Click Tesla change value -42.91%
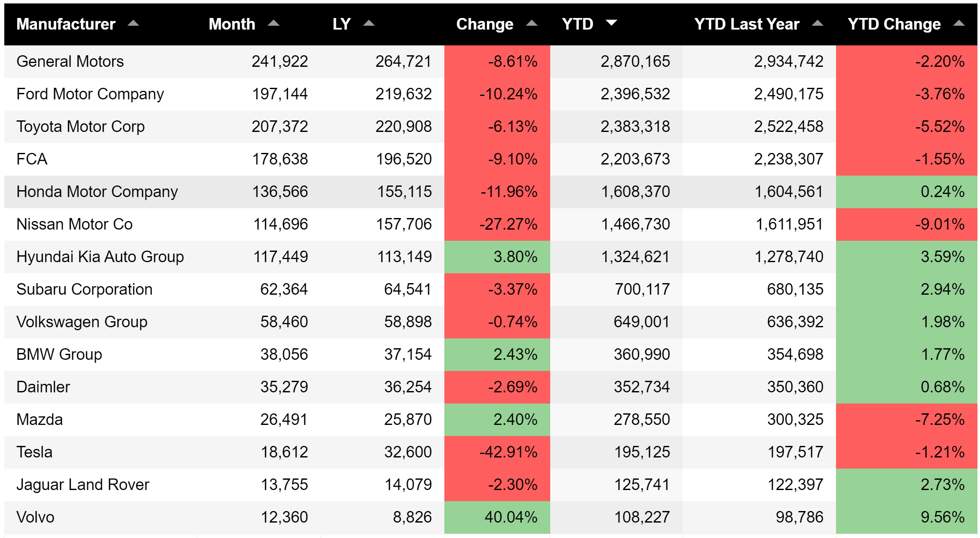Image resolution: width=980 pixels, height=538 pixels. pos(508,452)
